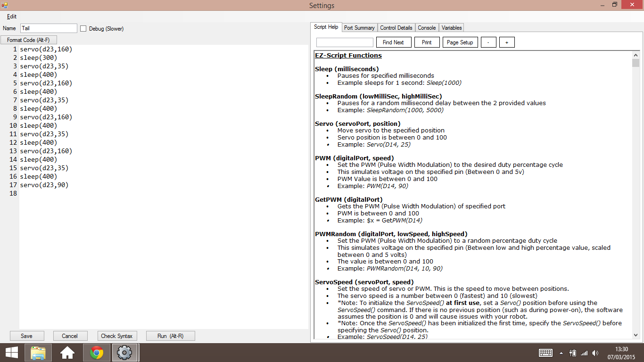
Task: Open the Variables tab
Action: pos(451,27)
